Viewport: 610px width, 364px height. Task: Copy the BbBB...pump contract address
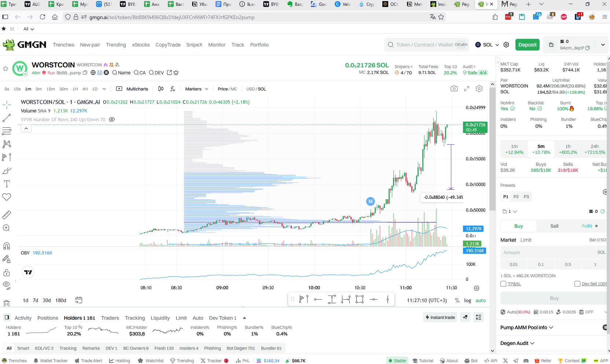[x=85, y=73]
